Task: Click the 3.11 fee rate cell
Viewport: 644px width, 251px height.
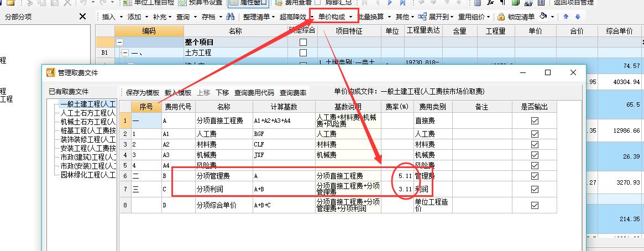Action: tap(397, 190)
